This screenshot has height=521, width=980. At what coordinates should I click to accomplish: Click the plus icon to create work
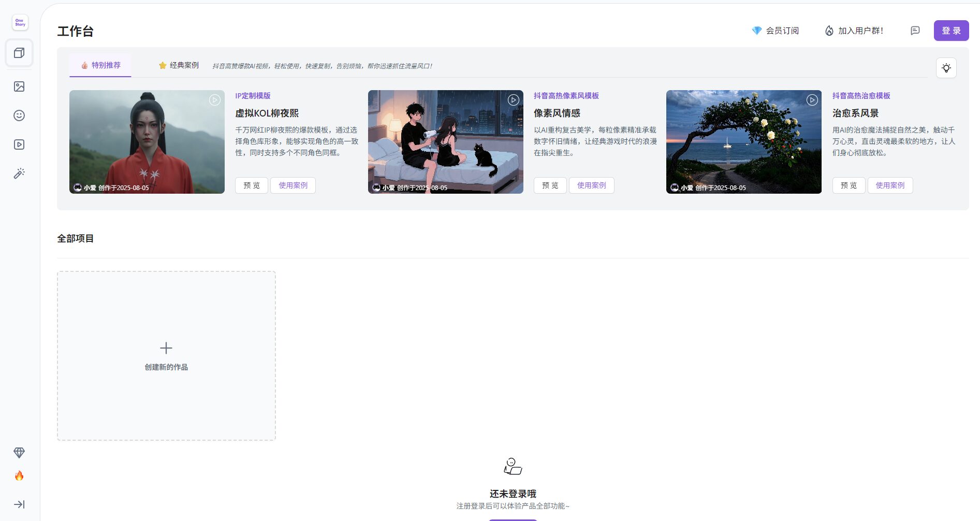pos(166,348)
